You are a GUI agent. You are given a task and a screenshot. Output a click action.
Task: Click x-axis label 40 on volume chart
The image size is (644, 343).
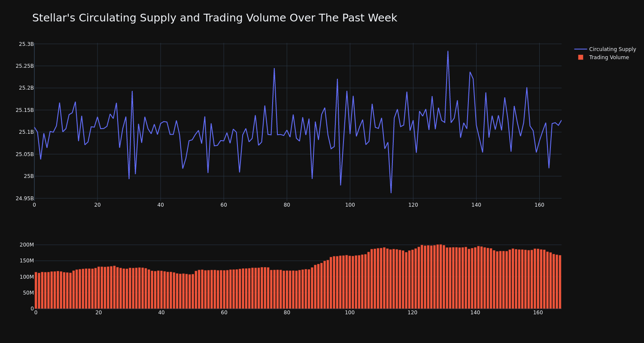coord(161,313)
